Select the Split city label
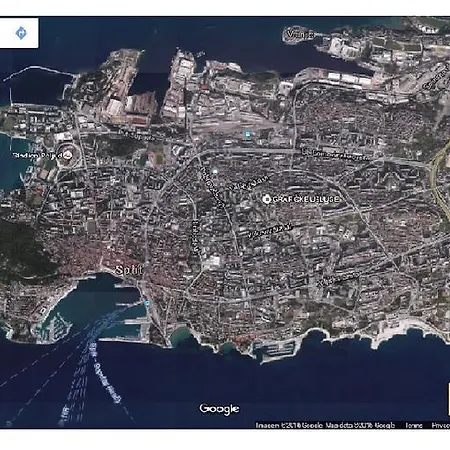This screenshot has height=450, width=450. coord(129,270)
